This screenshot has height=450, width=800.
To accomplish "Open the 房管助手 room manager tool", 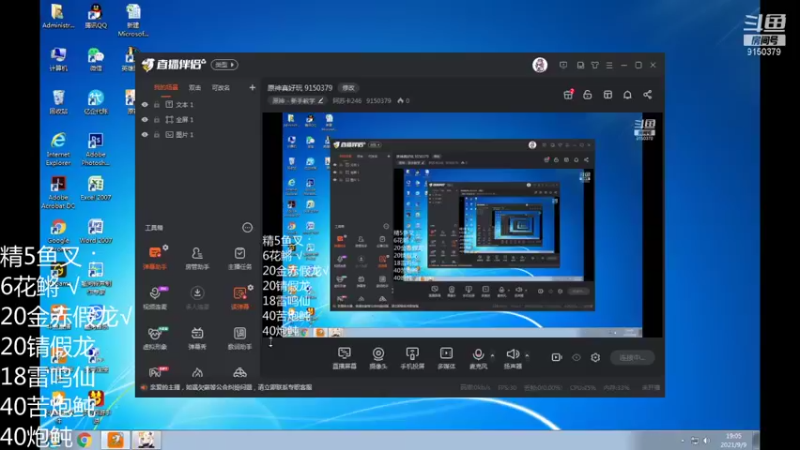I will pyautogui.click(x=197, y=258).
